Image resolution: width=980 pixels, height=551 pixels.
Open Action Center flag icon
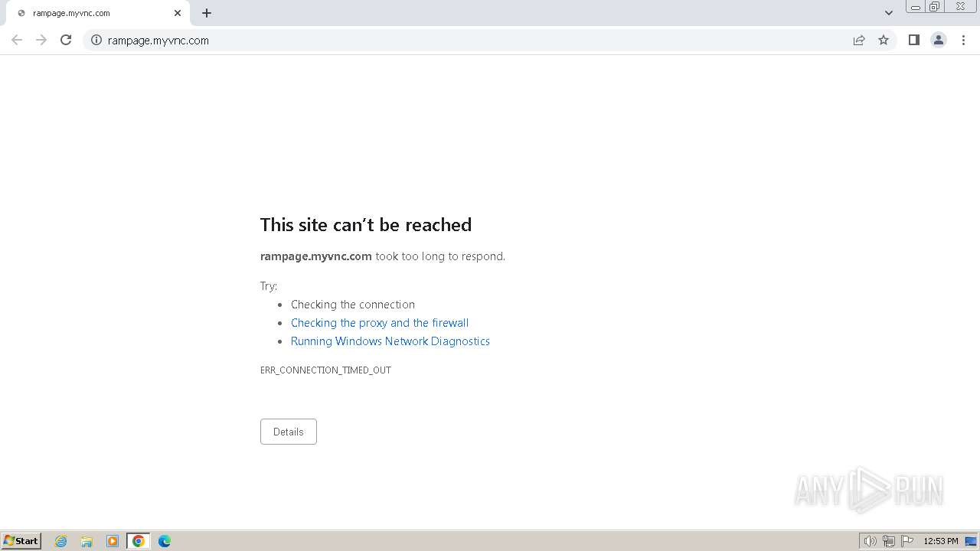(x=907, y=541)
